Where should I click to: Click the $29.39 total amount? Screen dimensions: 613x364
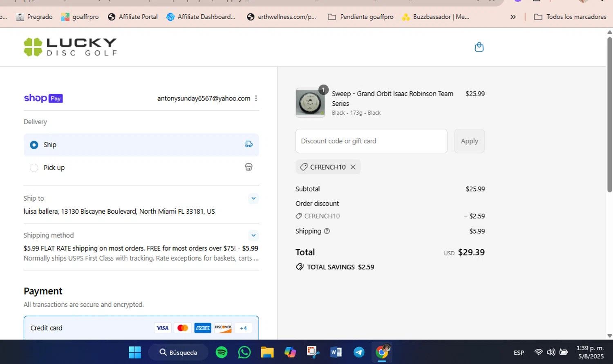pos(471,252)
